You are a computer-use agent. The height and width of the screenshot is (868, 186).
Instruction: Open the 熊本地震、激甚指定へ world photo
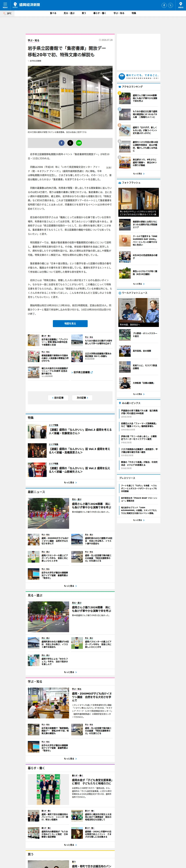point(139,312)
